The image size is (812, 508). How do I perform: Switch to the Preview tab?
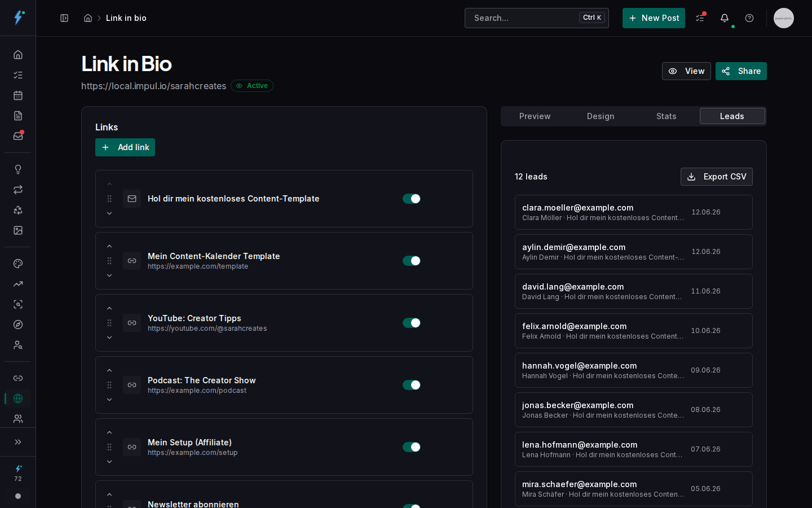tap(535, 116)
